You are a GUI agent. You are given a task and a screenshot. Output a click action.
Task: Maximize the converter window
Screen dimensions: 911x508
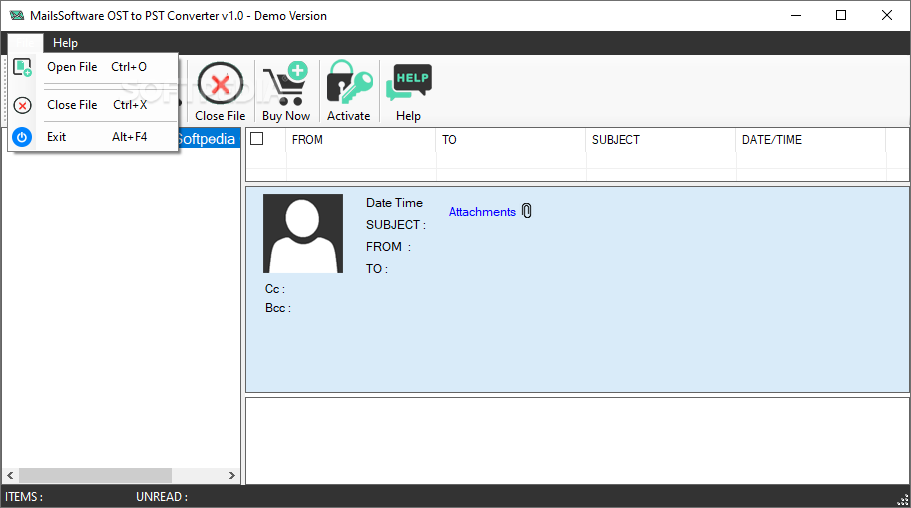pos(841,16)
